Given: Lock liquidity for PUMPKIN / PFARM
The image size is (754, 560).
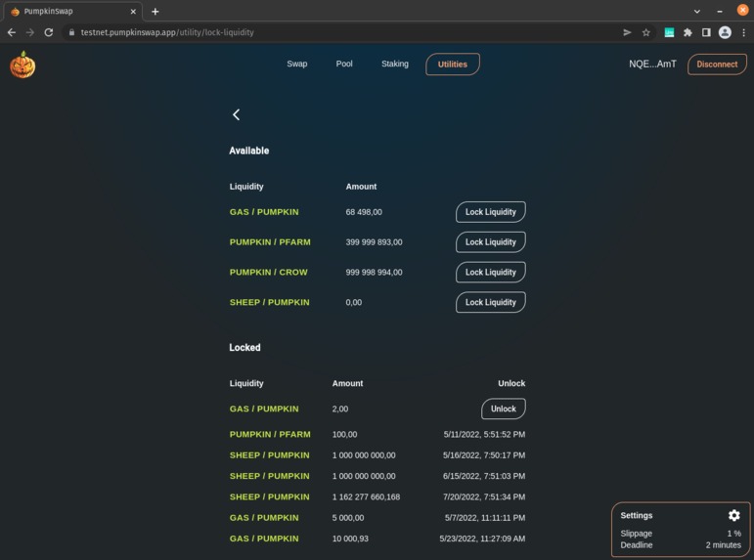Looking at the screenshot, I should tap(490, 242).
